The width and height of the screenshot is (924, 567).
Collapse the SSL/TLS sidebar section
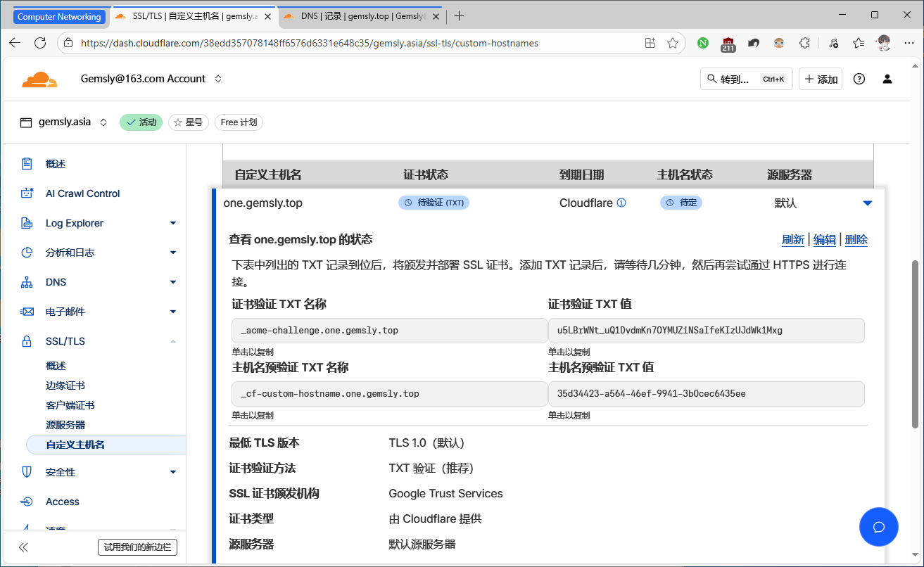172,340
